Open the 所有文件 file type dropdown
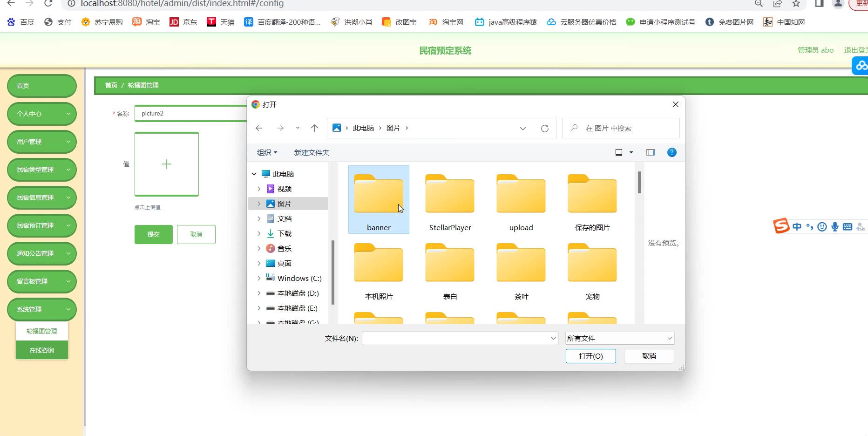The width and height of the screenshot is (868, 436). 620,338
